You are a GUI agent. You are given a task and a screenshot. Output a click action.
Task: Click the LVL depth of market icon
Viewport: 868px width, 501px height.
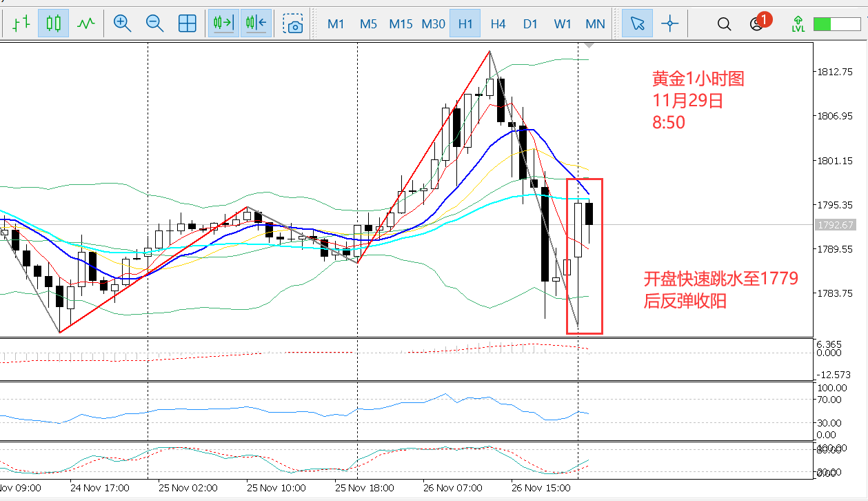(798, 23)
